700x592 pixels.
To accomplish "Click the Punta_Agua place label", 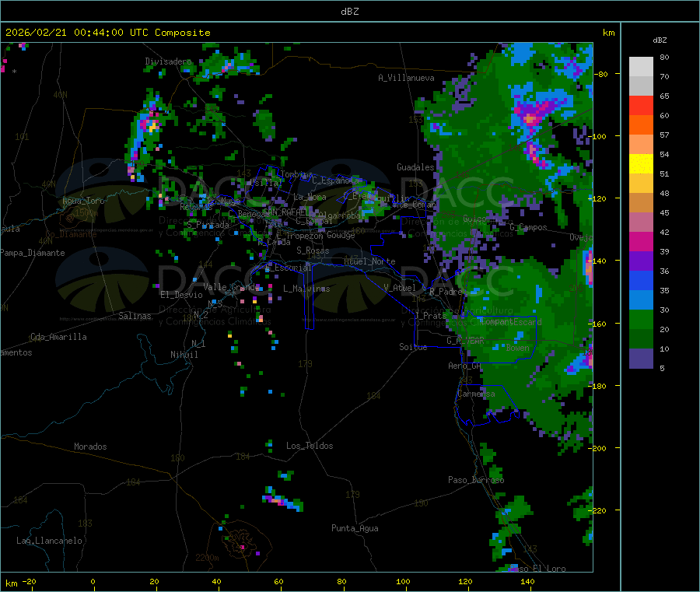I will coord(355,528).
